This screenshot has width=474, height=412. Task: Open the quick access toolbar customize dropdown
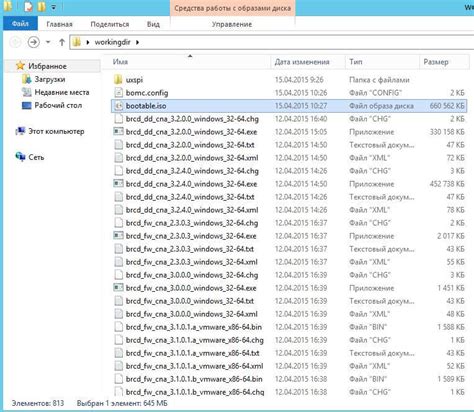tap(54, 7)
